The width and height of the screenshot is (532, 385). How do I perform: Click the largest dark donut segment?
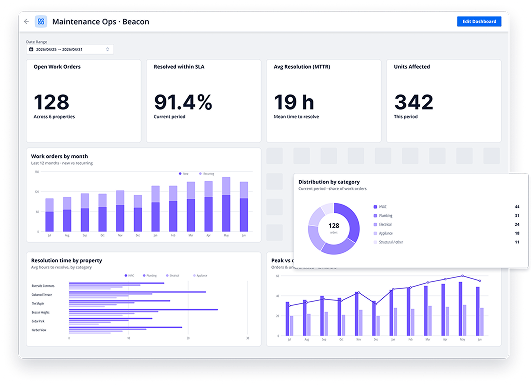coord(349,220)
